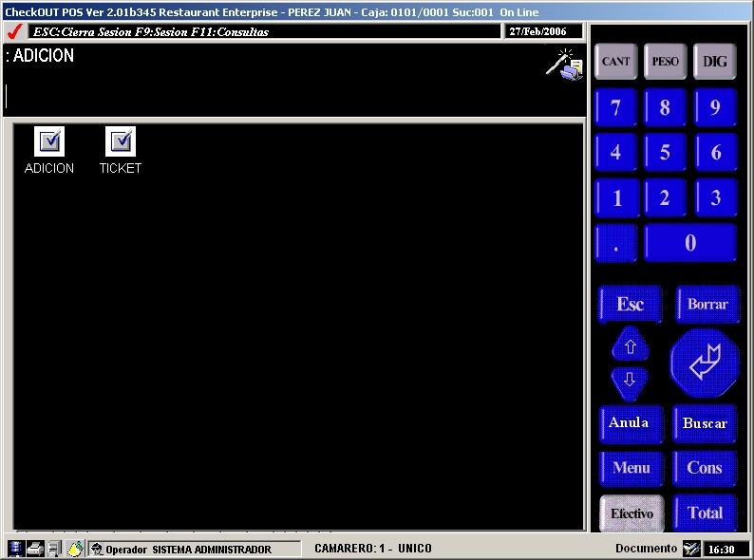Tap keypad digit 2

[665, 197]
